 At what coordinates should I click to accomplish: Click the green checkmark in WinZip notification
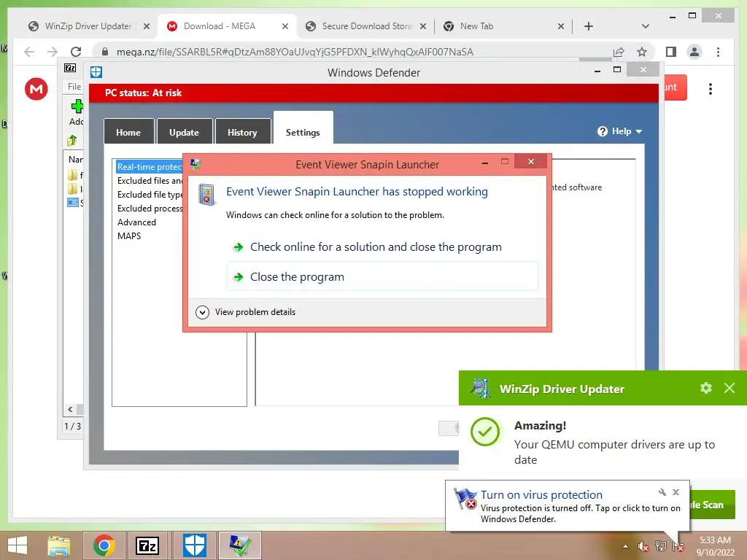click(485, 432)
